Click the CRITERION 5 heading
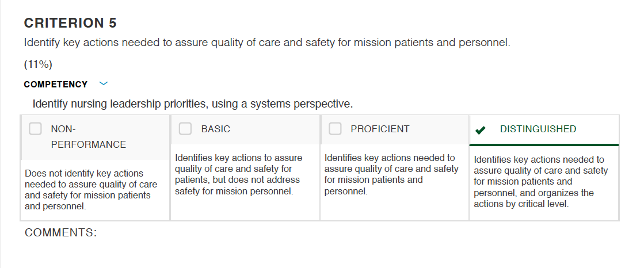Viewport: 644px width, 268px height. pos(70,23)
